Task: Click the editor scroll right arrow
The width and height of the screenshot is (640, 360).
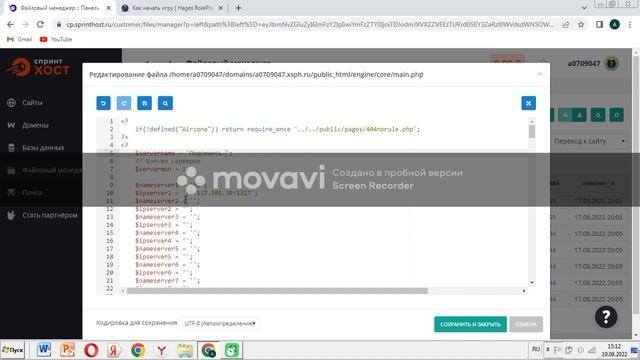Action: [524, 291]
